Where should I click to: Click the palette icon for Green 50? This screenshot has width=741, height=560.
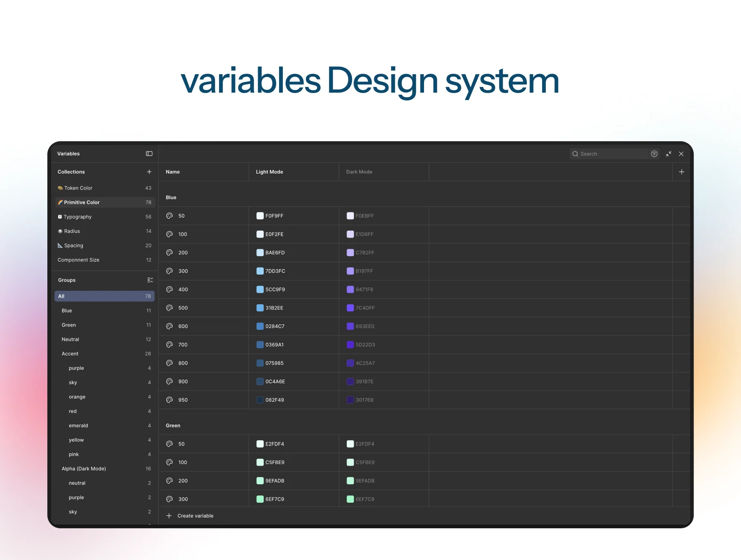pyautogui.click(x=169, y=444)
